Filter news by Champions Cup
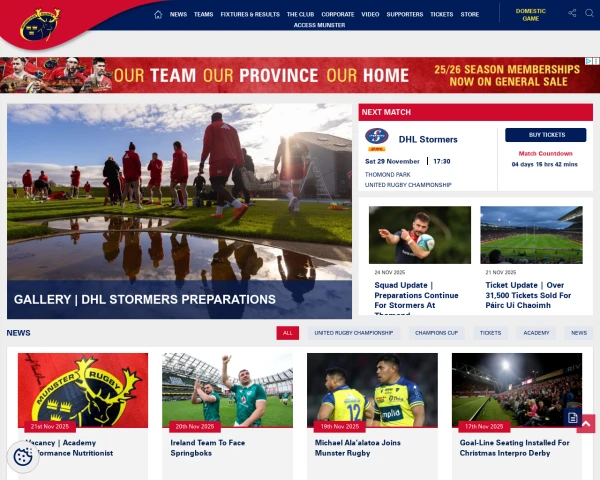Screen dimensions: 600x480 (x=436, y=333)
